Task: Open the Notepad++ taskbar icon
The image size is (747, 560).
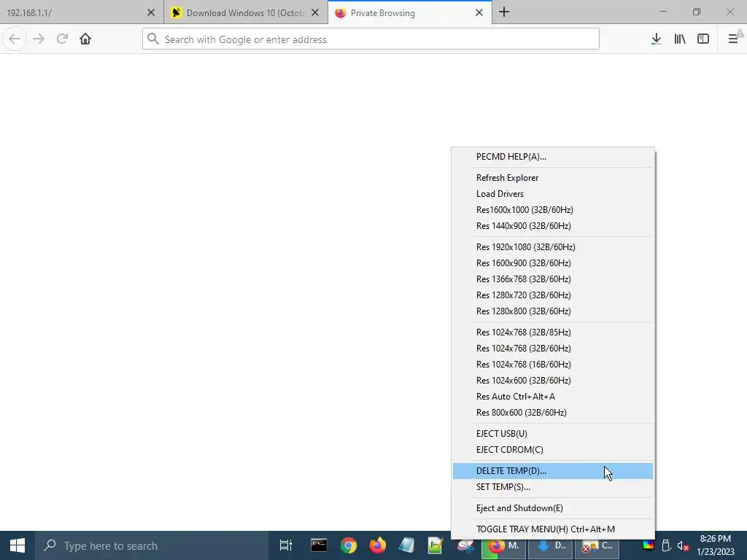Action: [436, 545]
